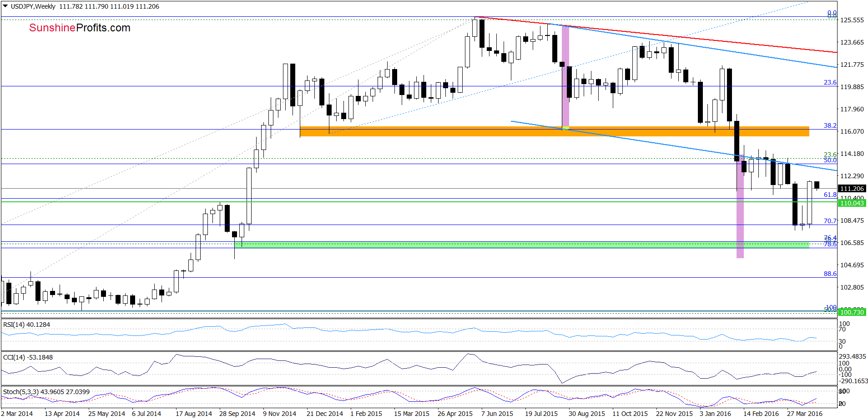Click the green price label 100.730
This screenshot has width=868, height=420.
[x=852, y=312]
